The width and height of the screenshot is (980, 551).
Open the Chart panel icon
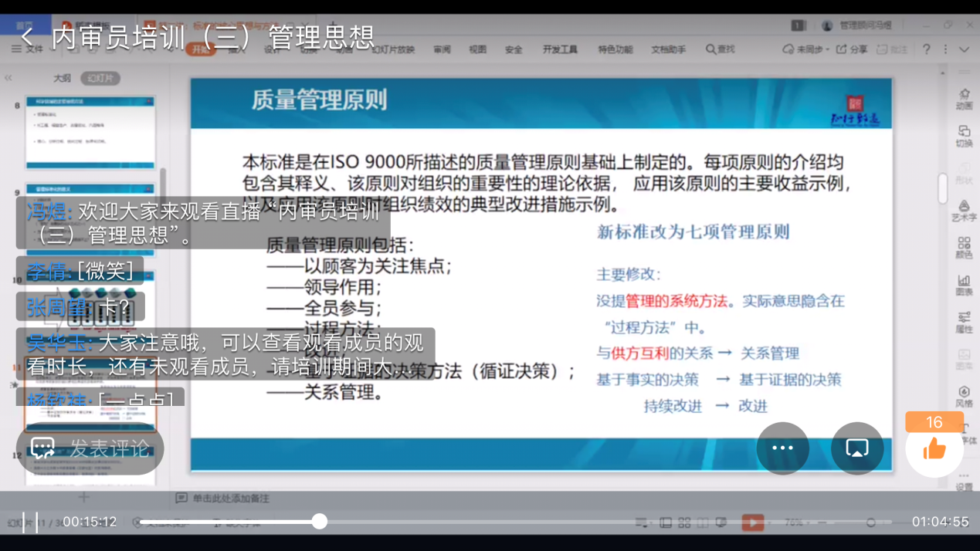[964, 285]
